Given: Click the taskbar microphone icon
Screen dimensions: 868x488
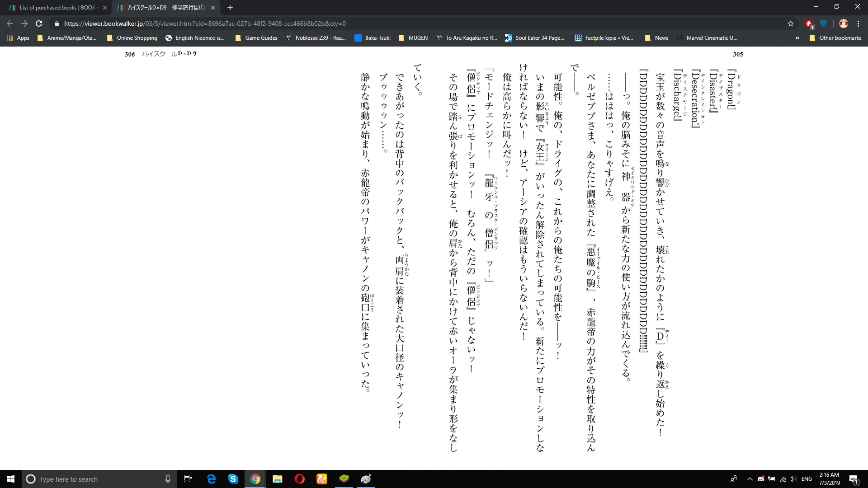Looking at the screenshot, I should point(168,479).
